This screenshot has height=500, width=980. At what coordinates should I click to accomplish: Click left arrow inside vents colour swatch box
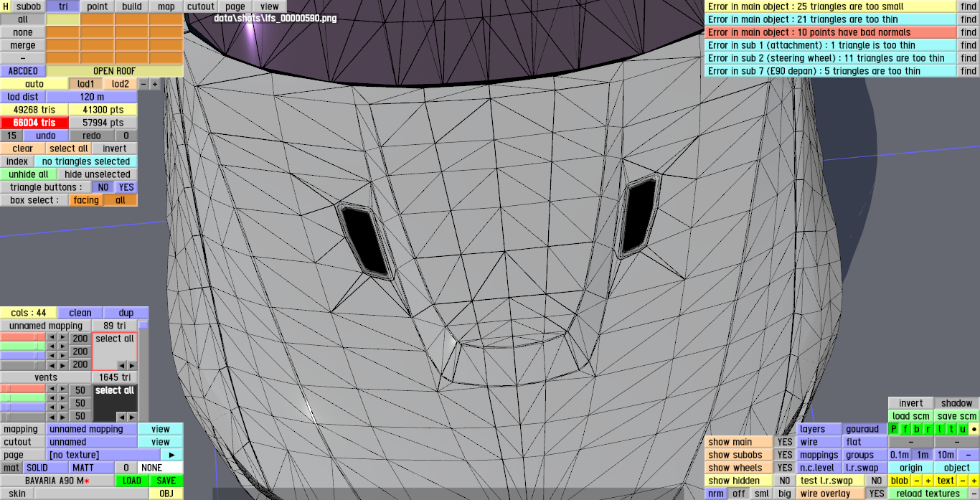[x=121, y=417]
